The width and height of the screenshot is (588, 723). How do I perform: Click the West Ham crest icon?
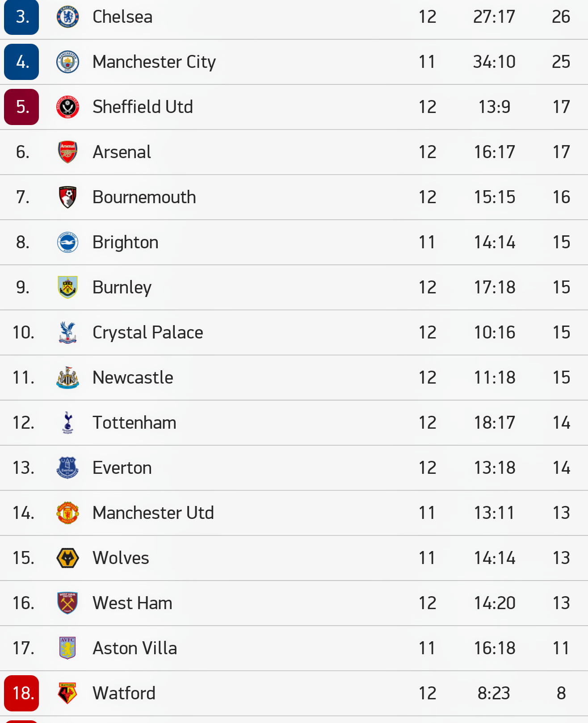(x=68, y=603)
